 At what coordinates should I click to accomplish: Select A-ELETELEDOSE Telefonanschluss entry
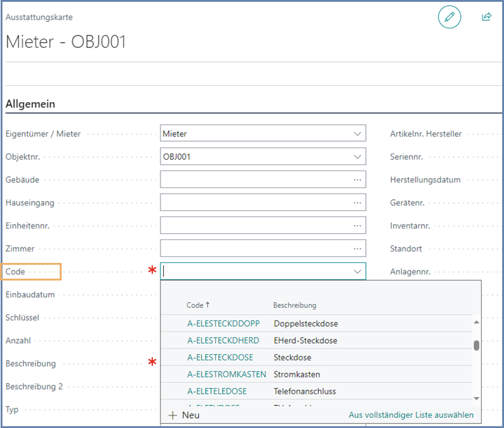pyautogui.click(x=216, y=391)
